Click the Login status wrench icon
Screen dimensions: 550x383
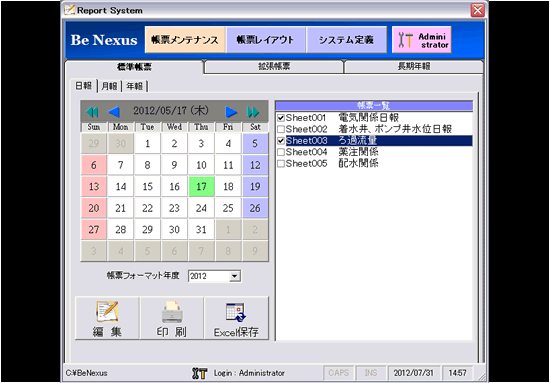(x=200, y=373)
